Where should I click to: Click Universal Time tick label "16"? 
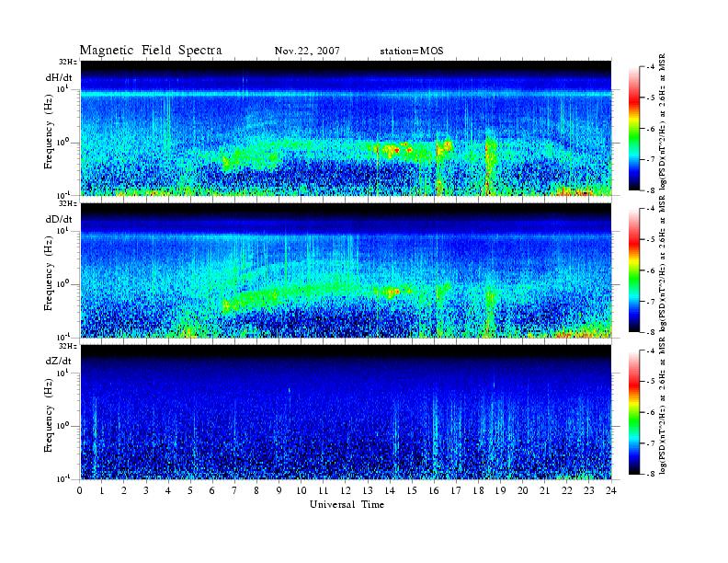coord(434,491)
